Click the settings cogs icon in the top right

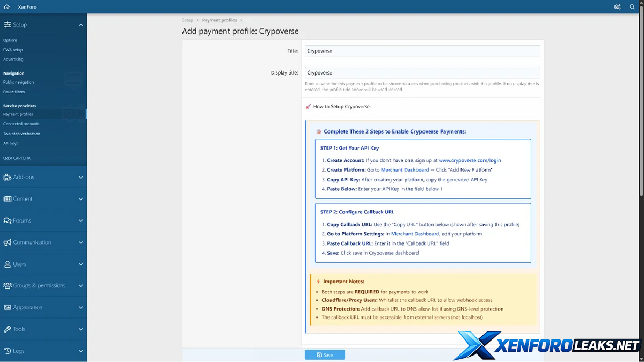click(617, 7)
